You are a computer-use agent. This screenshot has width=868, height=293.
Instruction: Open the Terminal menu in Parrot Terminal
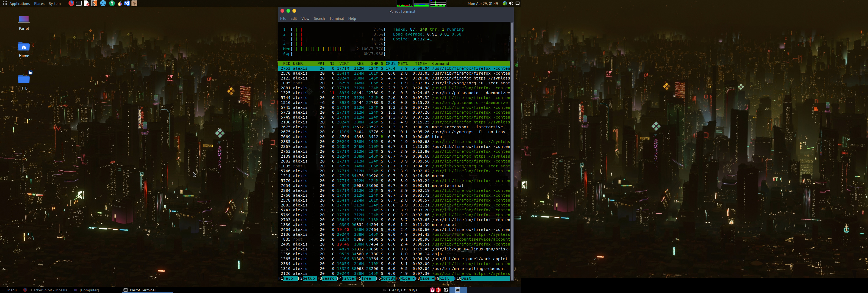pos(336,18)
